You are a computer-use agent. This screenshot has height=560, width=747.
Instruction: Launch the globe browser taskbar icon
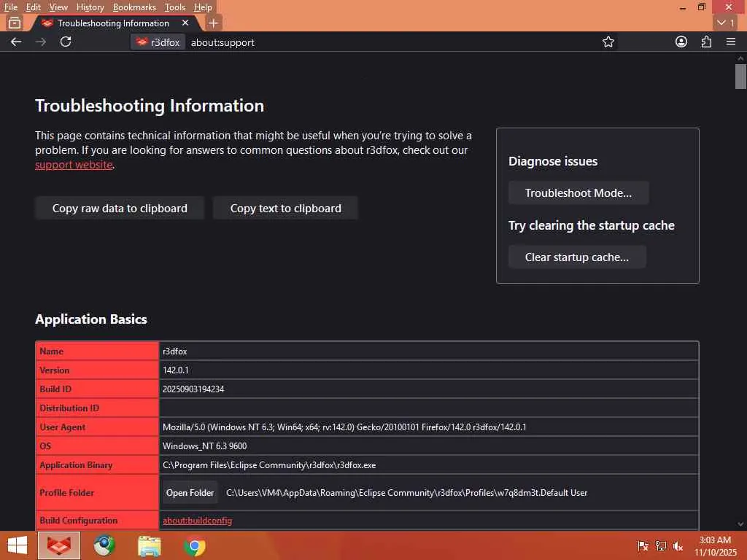point(104,545)
